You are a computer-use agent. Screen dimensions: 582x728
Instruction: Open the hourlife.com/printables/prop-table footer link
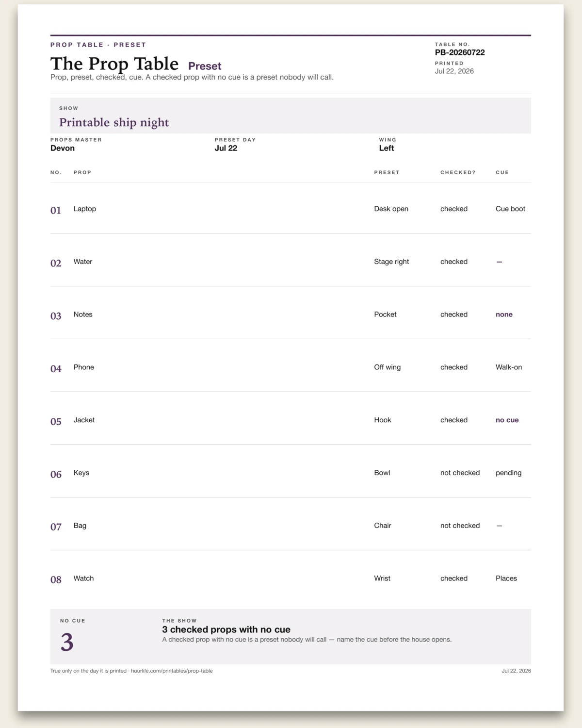(172, 671)
